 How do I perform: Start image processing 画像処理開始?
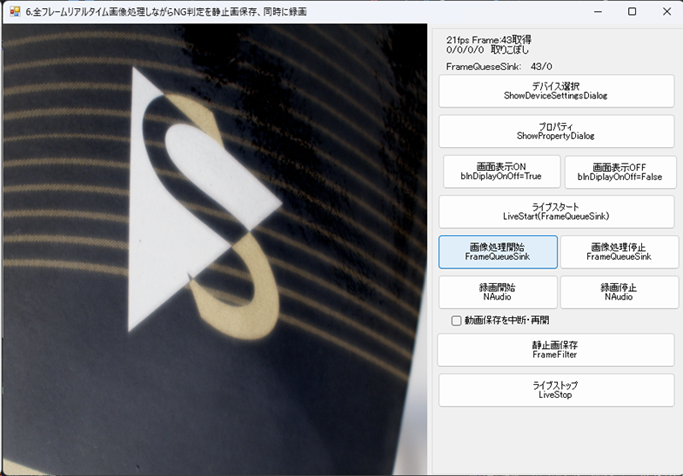click(x=498, y=252)
